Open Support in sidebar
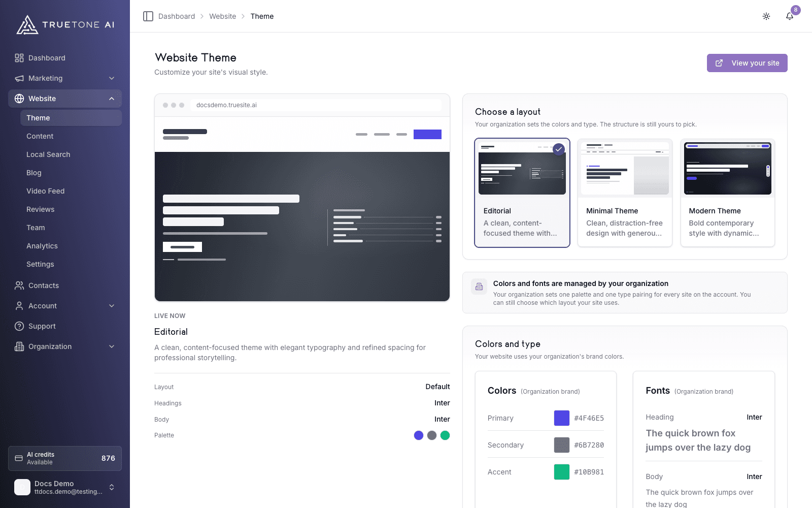The width and height of the screenshot is (812, 508). point(65,326)
